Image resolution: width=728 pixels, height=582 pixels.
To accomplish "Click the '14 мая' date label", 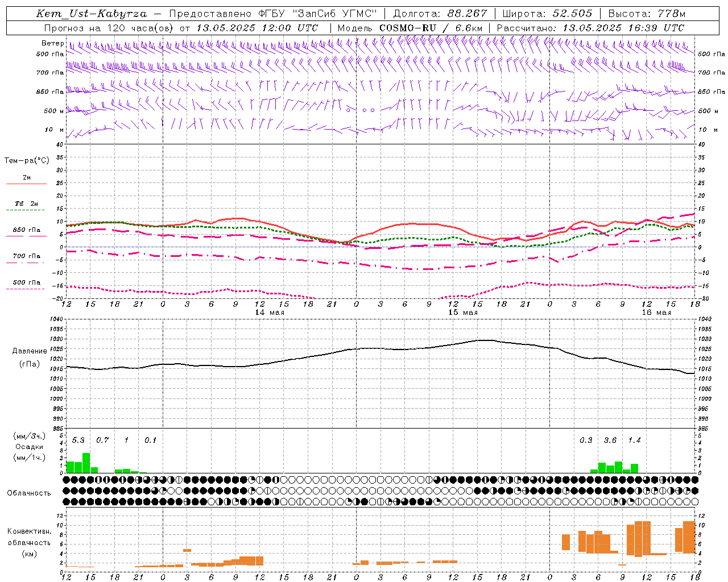I will 270,313.
